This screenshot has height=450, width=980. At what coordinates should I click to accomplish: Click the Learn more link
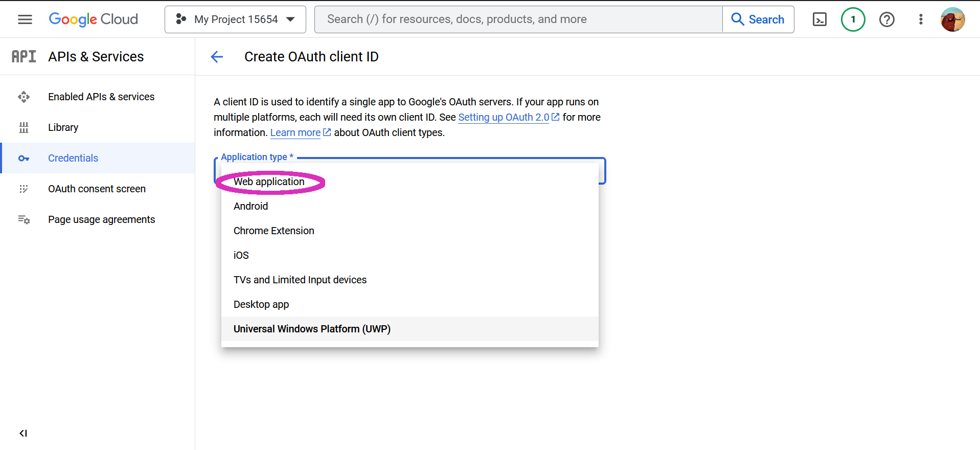tap(295, 132)
